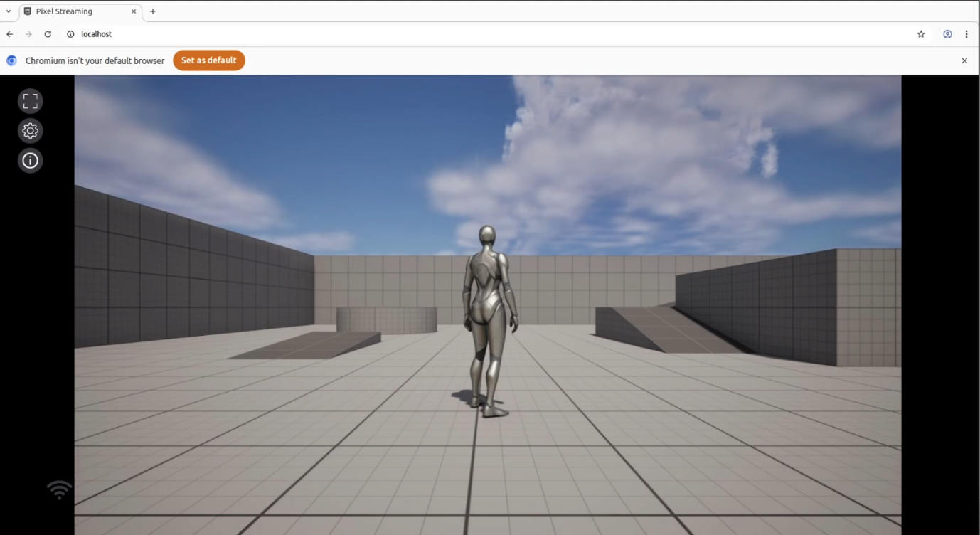
Task: Open the Chromium profile icon
Action: [947, 34]
